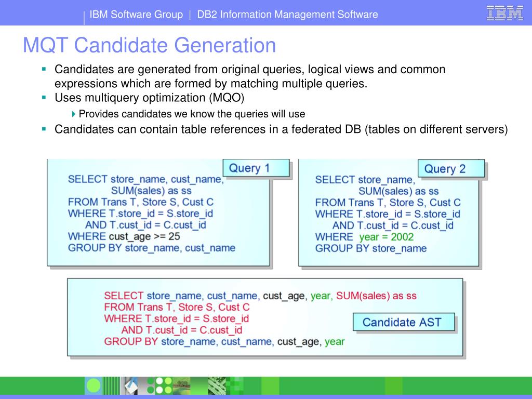Click red 'GROUP BY' in Candidate AST
This screenshot has width=532, height=399.
130,341
